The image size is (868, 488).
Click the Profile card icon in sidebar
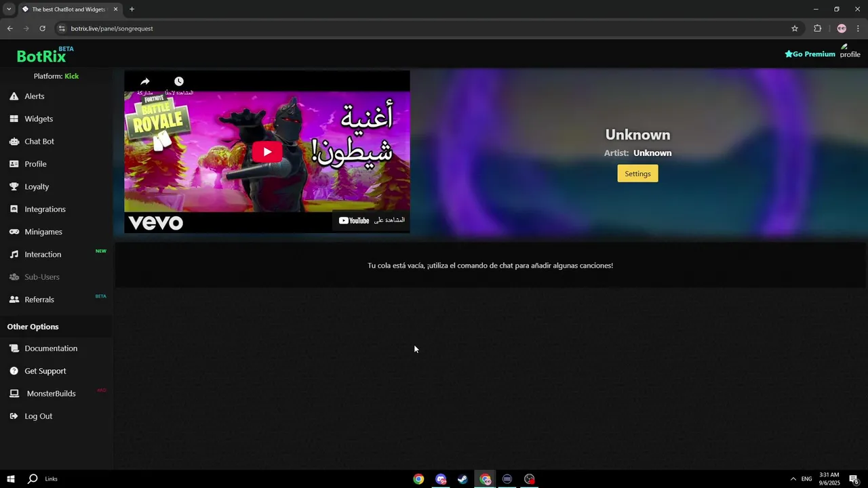point(14,164)
